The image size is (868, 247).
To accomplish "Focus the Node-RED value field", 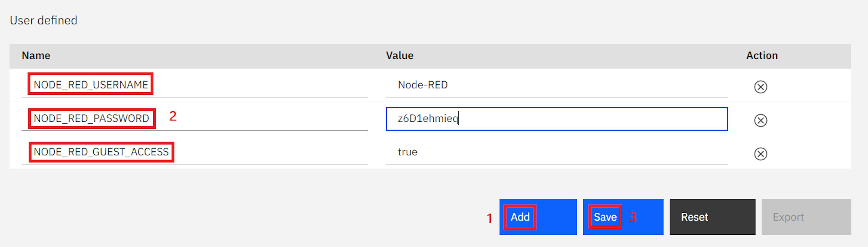I will pos(557,85).
